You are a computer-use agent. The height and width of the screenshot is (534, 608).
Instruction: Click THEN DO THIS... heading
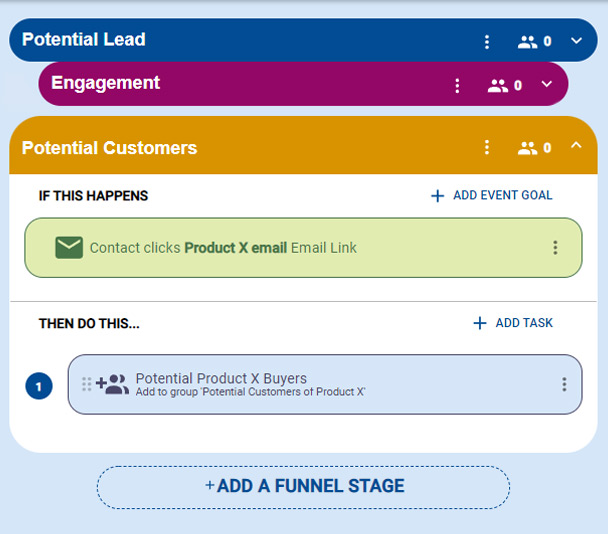point(89,323)
